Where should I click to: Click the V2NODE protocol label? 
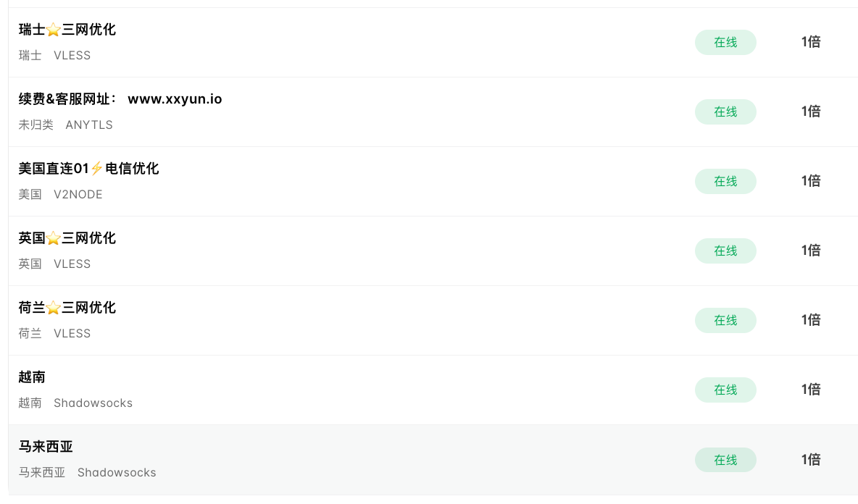click(x=78, y=194)
